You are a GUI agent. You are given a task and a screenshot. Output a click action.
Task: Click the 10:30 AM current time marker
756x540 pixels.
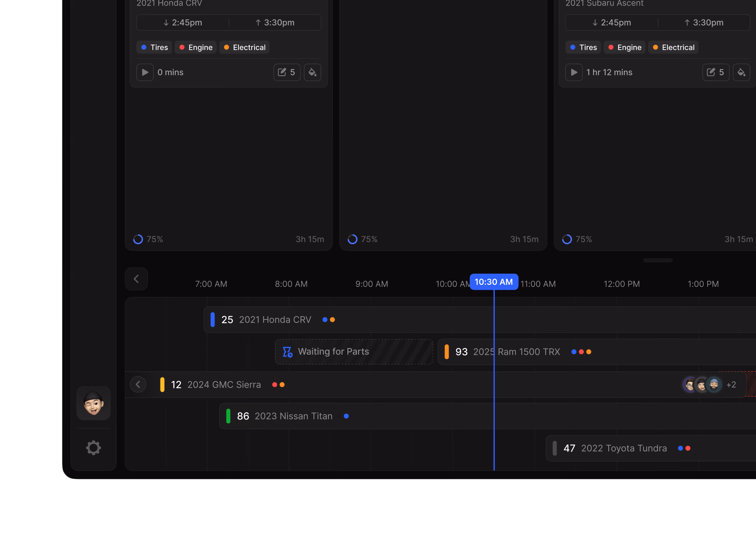(x=494, y=282)
